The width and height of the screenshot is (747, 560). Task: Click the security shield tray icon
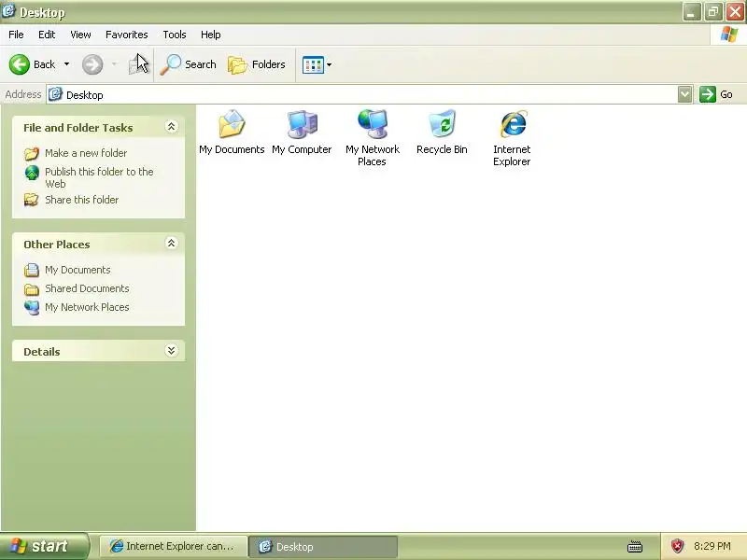678,546
